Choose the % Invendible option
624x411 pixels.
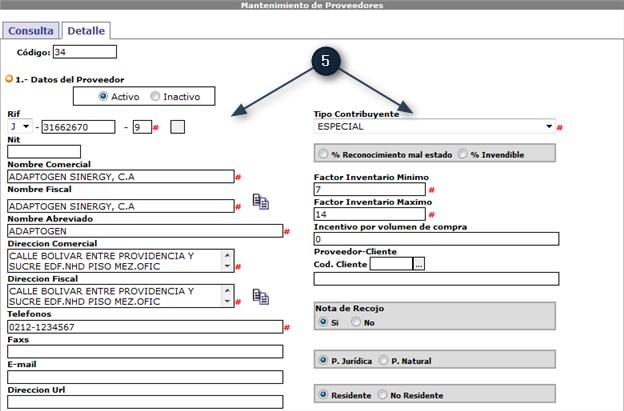(x=462, y=154)
